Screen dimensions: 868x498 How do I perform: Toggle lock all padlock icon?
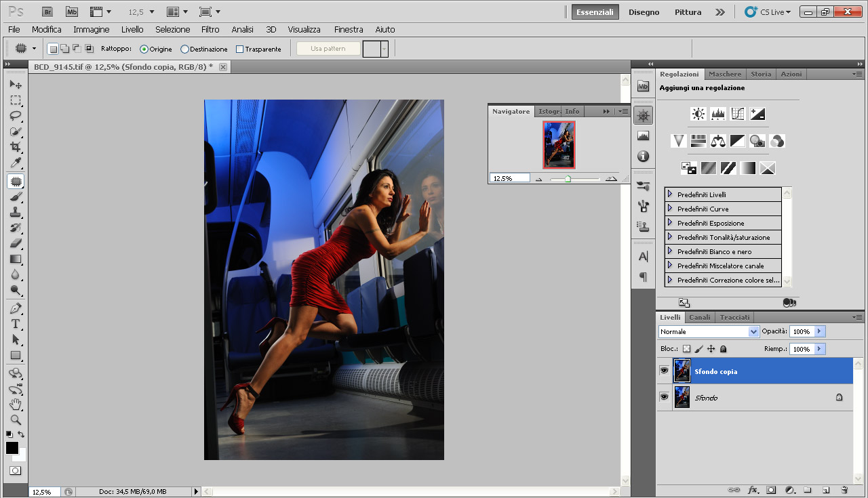tap(723, 349)
